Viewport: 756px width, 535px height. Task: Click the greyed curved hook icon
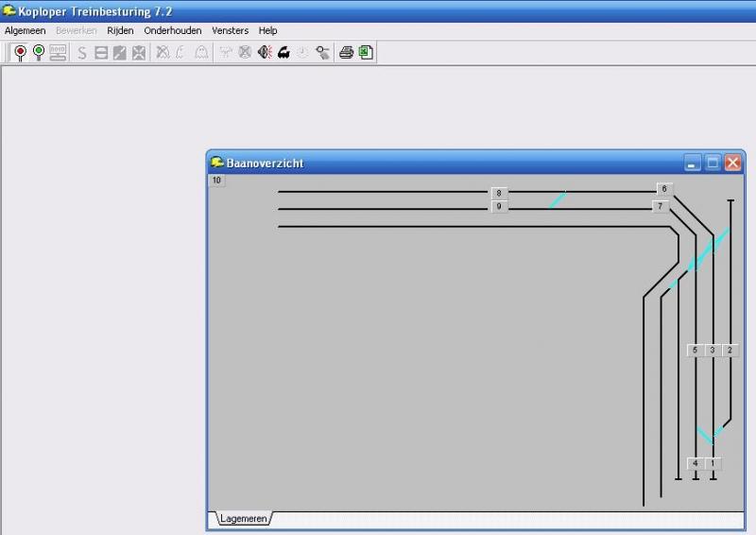point(180,52)
